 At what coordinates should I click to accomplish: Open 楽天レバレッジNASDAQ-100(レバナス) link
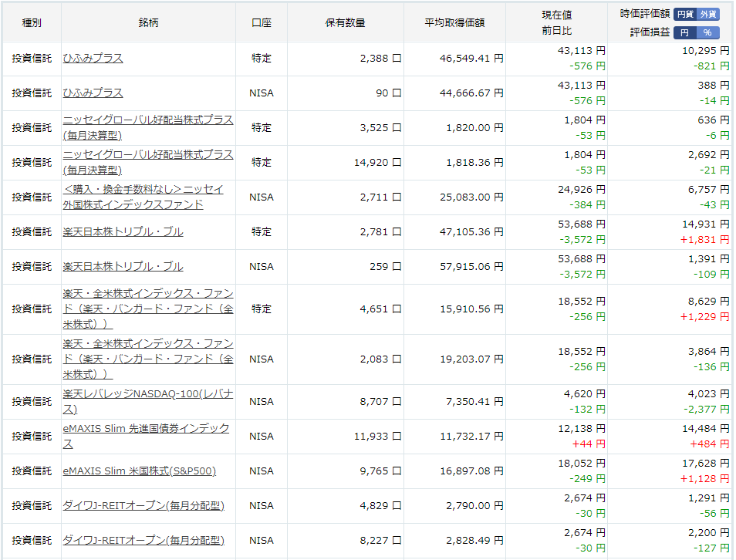pyautogui.click(x=148, y=401)
